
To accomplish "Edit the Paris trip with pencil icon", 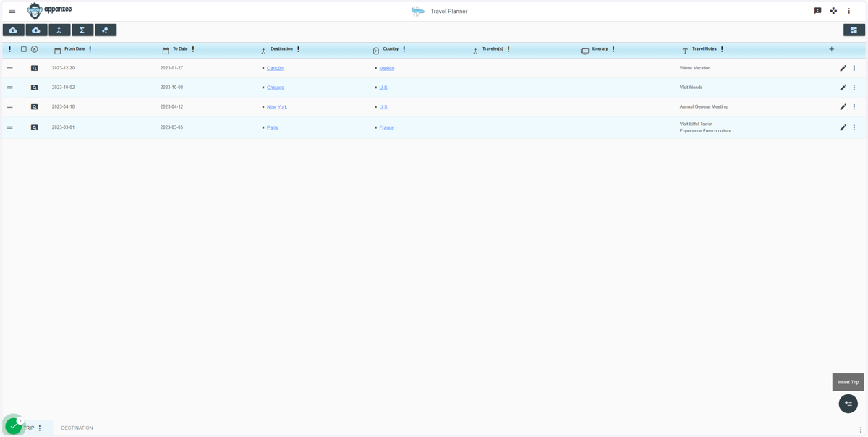I will click(843, 127).
